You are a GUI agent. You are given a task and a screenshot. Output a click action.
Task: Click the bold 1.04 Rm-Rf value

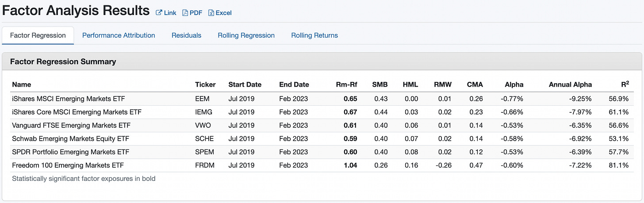pos(350,165)
